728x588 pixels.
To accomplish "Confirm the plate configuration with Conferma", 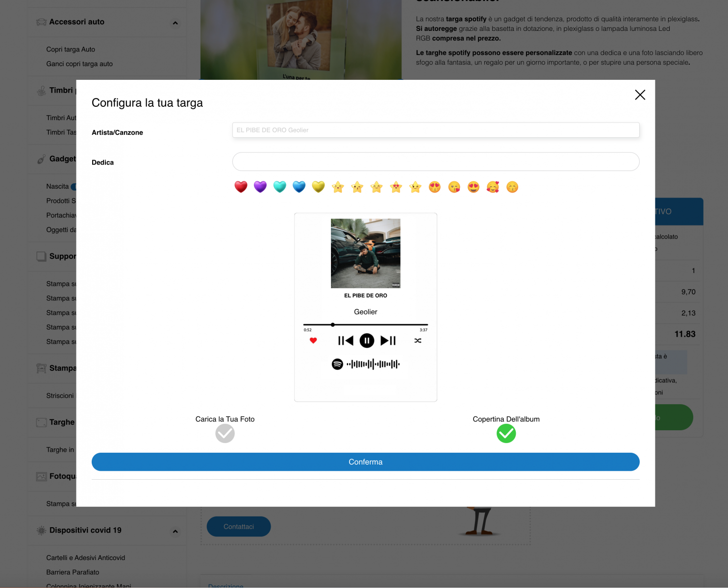I will (366, 462).
